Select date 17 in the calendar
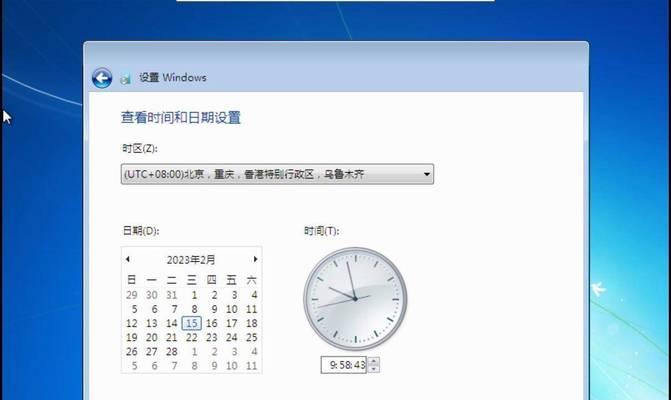This screenshot has width=671, height=400. (232, 323)
